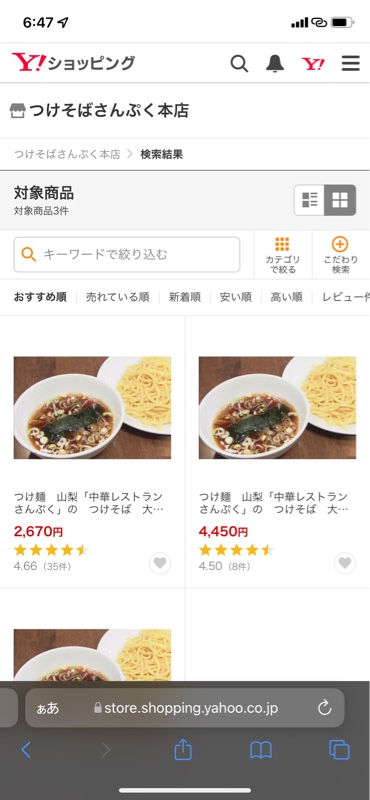Switch to grid view layout
Viewport: 370px width, 800px height.
click(x=340, y=200)
